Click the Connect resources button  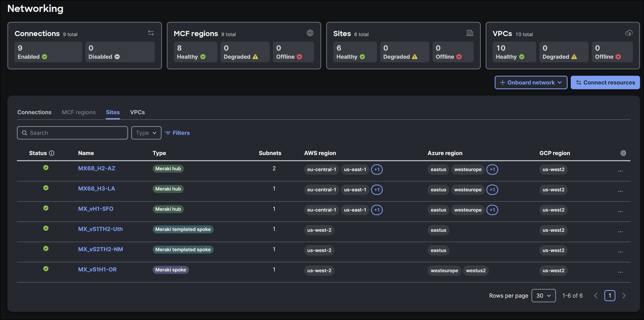coord(605,82)
